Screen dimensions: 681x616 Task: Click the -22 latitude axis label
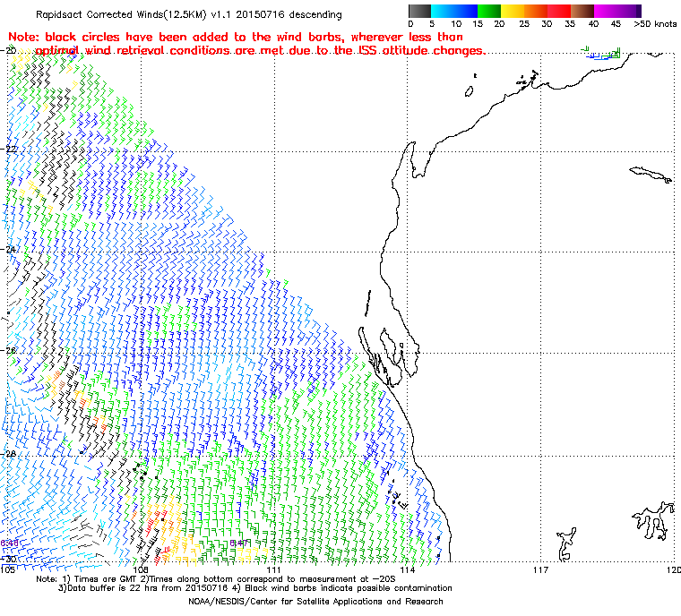[9, 149]
